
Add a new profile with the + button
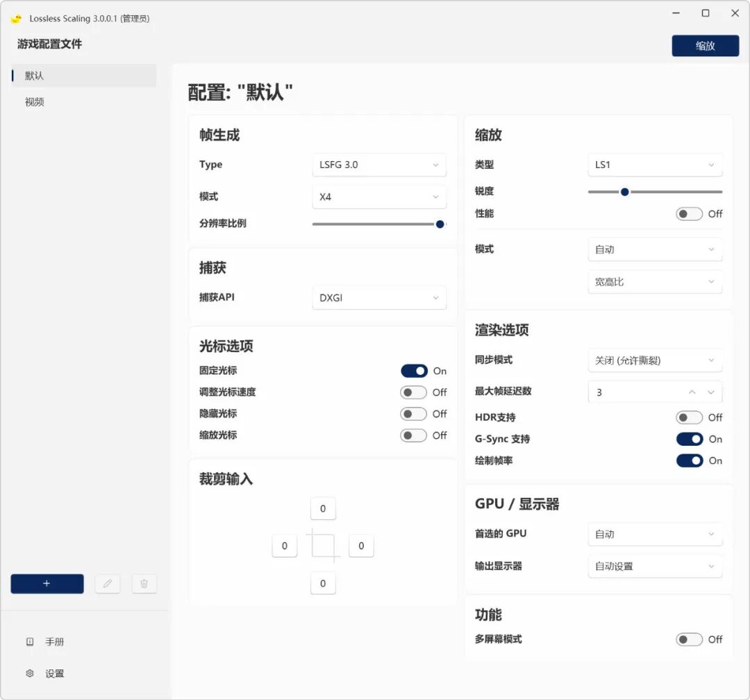(x=47, y=584)
